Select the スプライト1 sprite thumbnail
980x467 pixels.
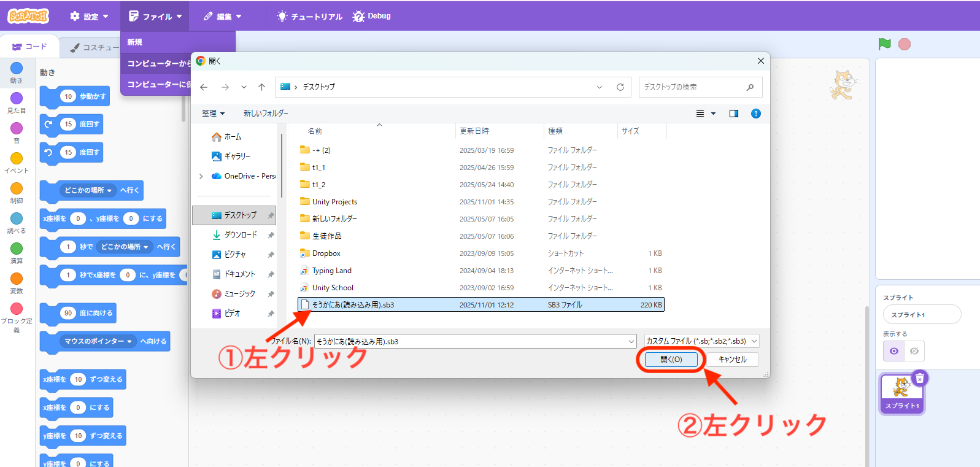tap(901, 393)
